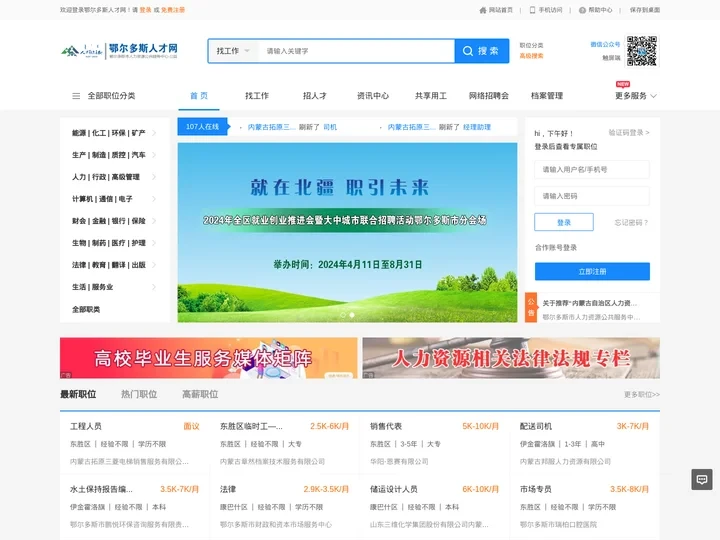Screen dimensions: 720x540
Task: Open the 找工作 navigation tab
Action: click(257, 96)
